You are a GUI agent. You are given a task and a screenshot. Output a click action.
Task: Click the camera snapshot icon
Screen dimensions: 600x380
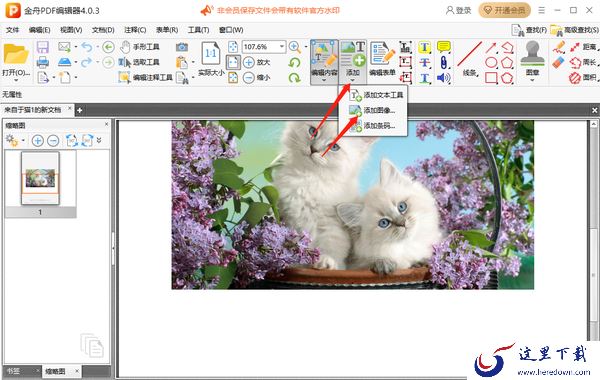(x=182, y=47)
